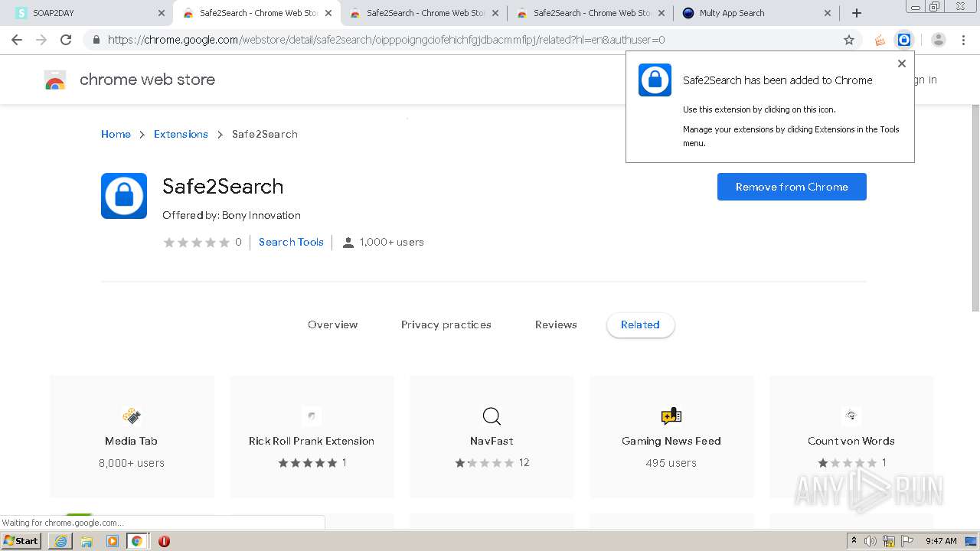Screen dimensions: 980x551
Task: Click the Gaming News Feed icon
Action: tap(671, 416)
